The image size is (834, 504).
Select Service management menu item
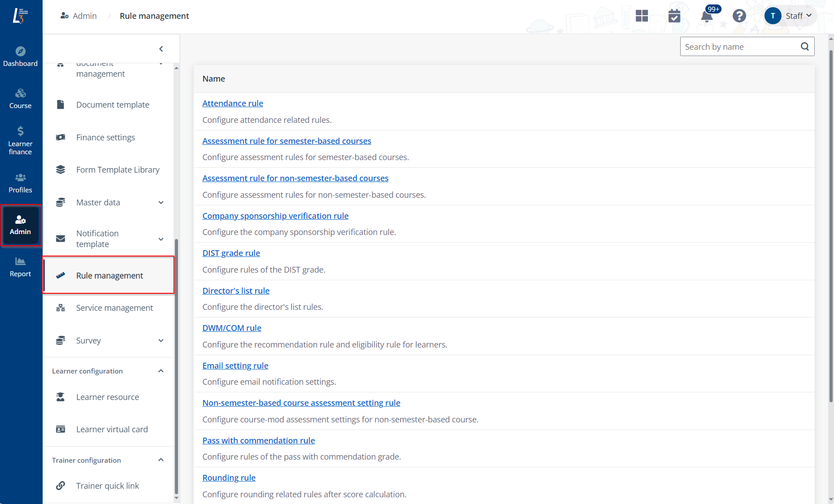[114, 308]
